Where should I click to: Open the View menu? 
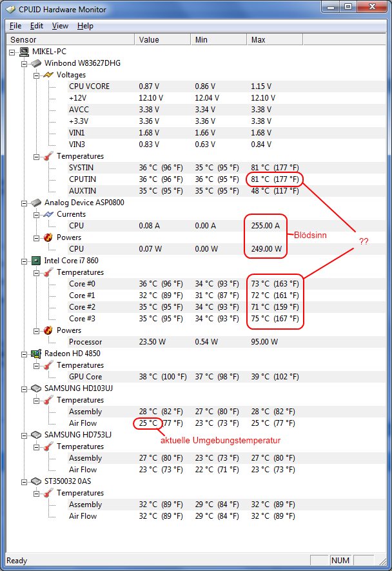60,26
